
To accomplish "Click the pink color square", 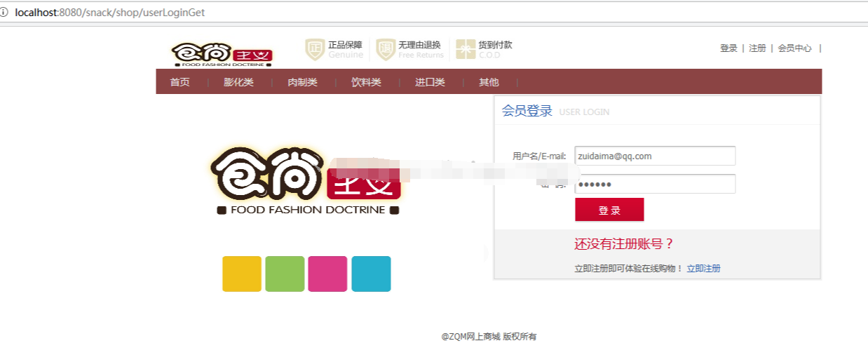I will point(327,274).
